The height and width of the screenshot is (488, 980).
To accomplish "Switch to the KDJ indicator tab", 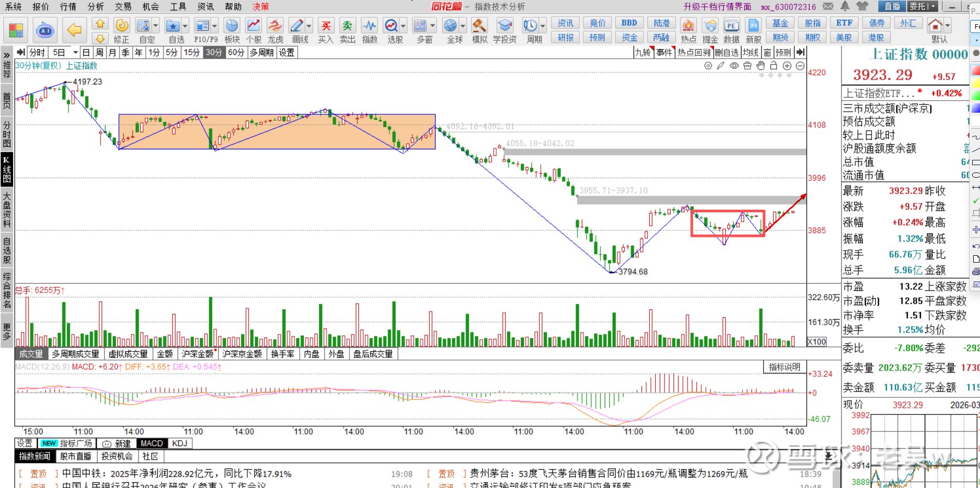I will coord(180,443).
